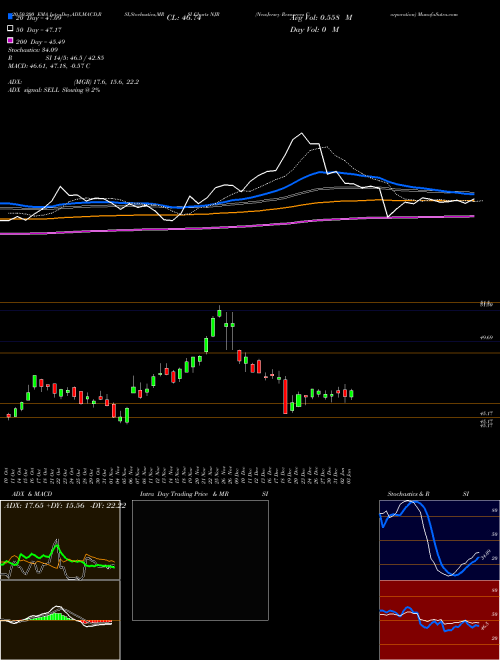Click the white 50 Day legend swatch
This screenshot has width=500, height=660.
[10, 29]
